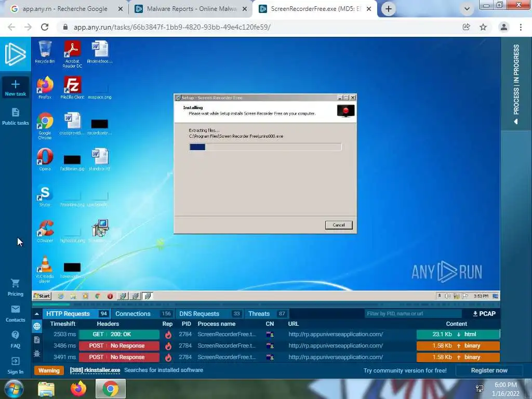This screenshot has width=532, height=399.
Task: Switch to app.any.rn Google search tab
Action: (x=64, y=9)
